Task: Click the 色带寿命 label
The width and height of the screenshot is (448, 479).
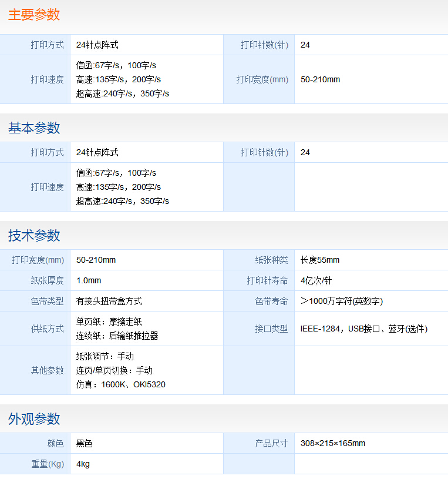Action: (271, 301)
